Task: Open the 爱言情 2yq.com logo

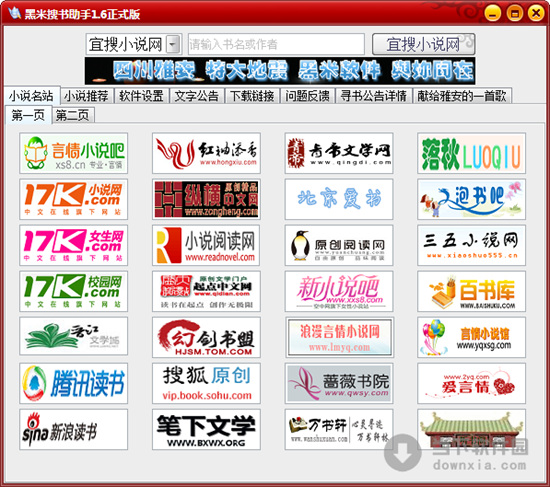Action: 471,383
